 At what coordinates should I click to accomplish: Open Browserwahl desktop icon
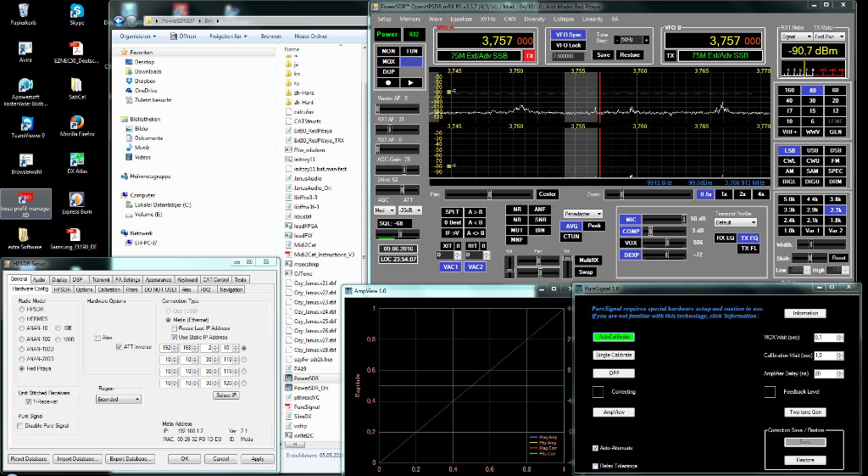(x=26, y=164)
